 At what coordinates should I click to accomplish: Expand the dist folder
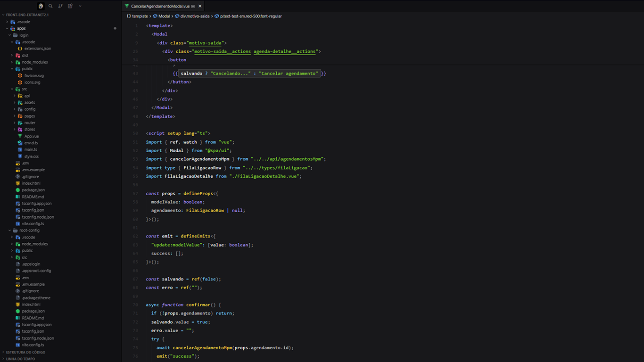pyautogui.click(x=25, y=55)
